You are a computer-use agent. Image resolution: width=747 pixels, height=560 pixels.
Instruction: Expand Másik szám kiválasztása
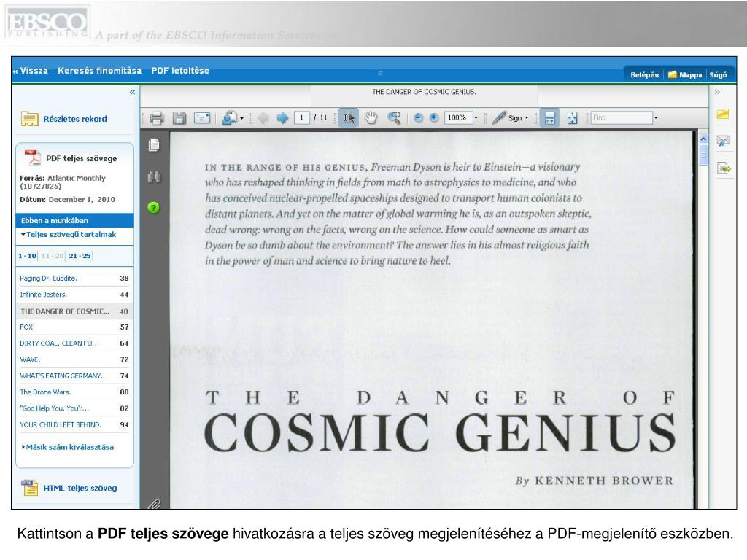68,447
